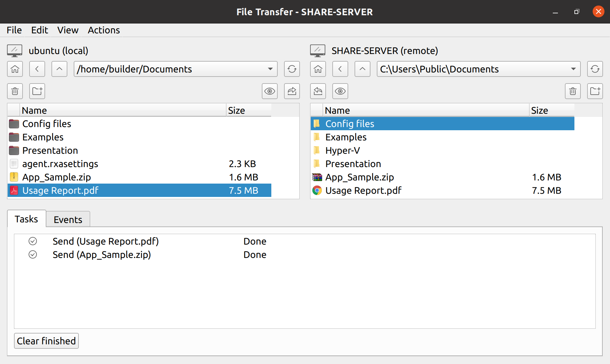This screenshot has height=364, width=610.
Task: Refresh the local file listing
Action: (292, 69)
